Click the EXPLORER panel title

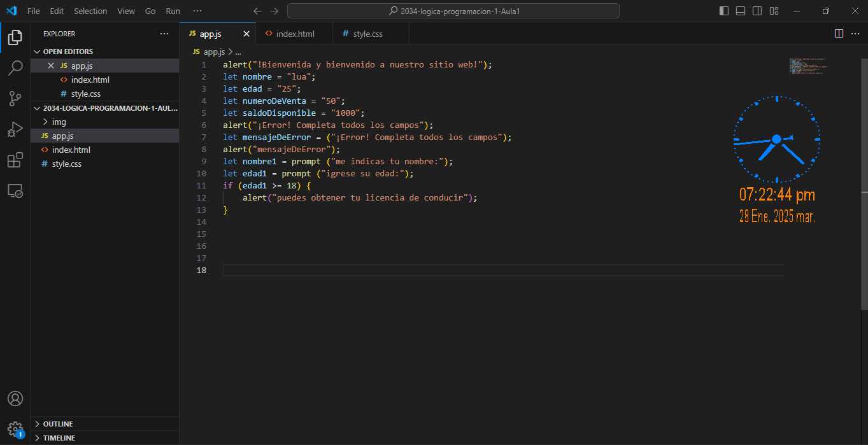tap(59, 34)
